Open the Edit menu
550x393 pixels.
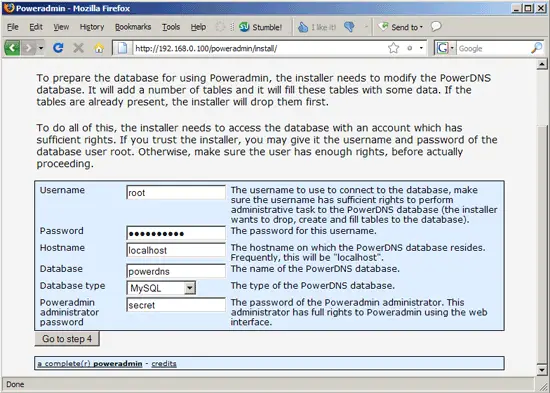coord(36,27)
